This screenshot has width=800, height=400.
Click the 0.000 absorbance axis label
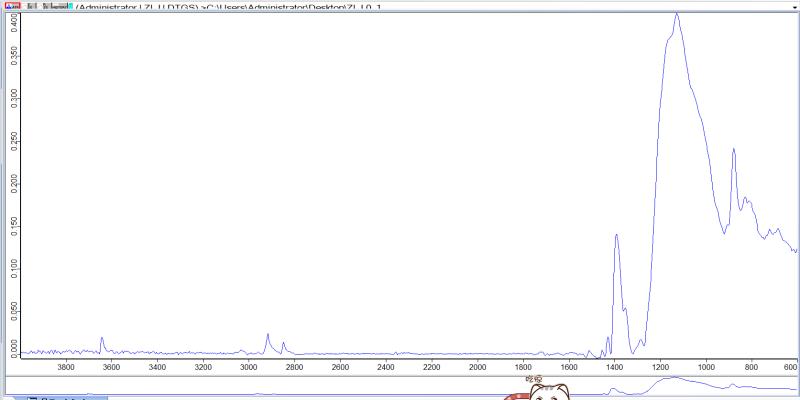coord(14,347)
